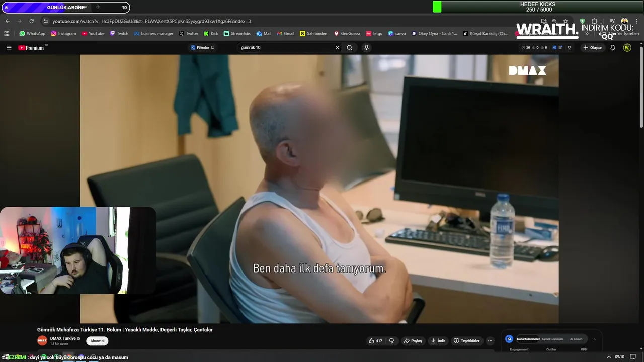Open DMAX Türkiye channel name link
The height and width of the screenshot is (362, 644).
63,338
